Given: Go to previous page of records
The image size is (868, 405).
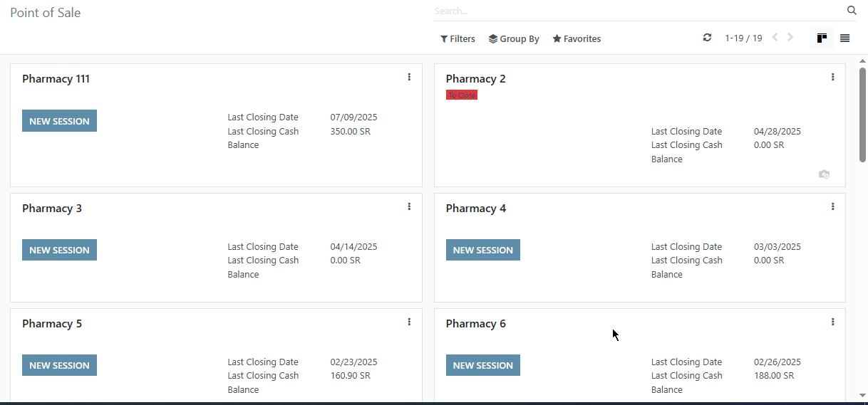Looking at the screenshot, I should (775, 38).
